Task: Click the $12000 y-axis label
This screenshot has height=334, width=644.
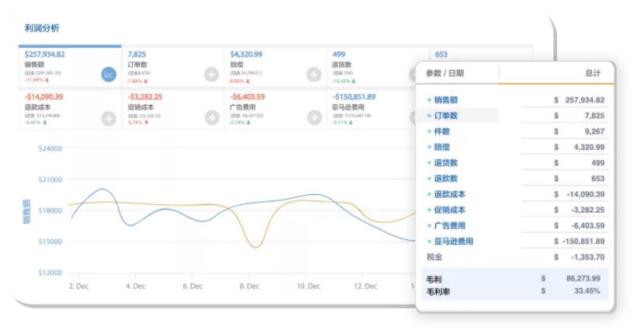Action: tap(50, 273)
